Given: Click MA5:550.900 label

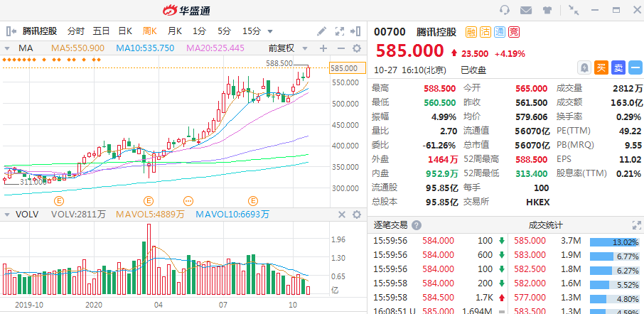Looking at the screenshot, I should [x=77, y=48].
